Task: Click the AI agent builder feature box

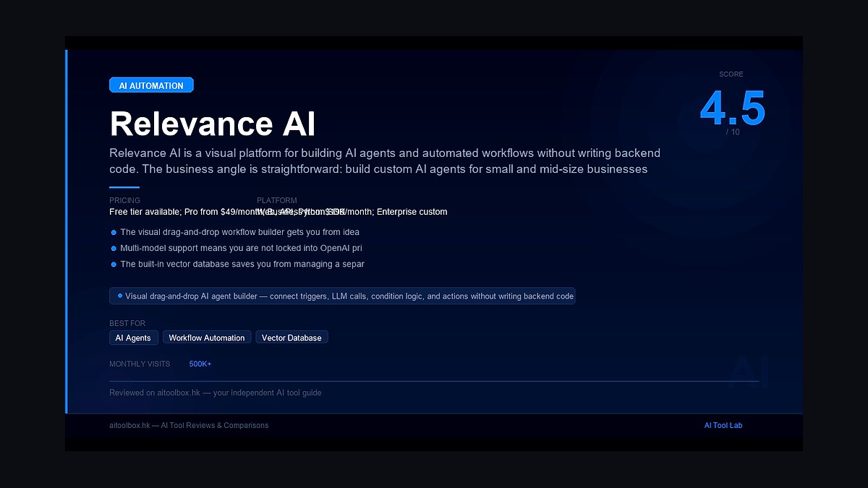Action: (x=342, y=296)
